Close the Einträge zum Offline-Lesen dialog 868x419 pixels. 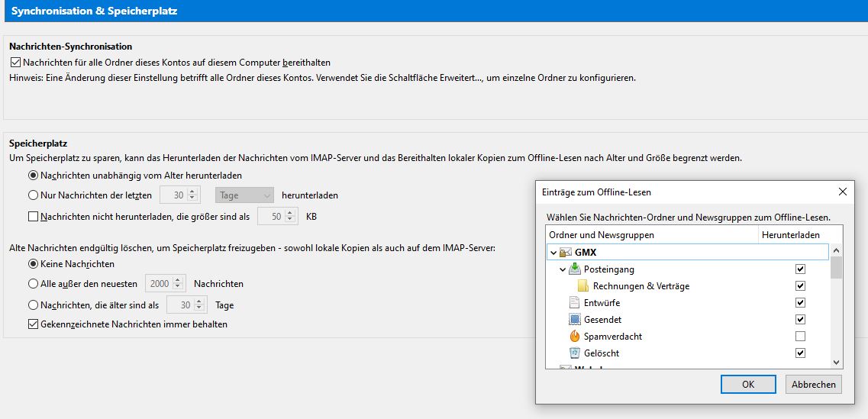[843, 192]
